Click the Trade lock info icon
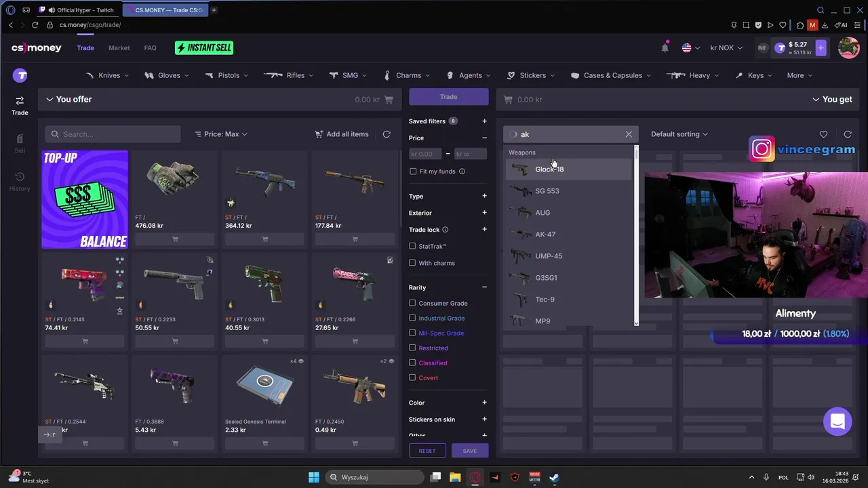Screen dimensions: 868x488 446,230
